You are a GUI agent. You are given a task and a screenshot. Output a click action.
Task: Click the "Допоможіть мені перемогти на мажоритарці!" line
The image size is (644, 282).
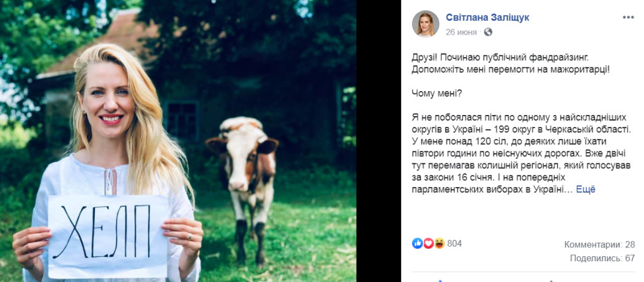point(511,70)
